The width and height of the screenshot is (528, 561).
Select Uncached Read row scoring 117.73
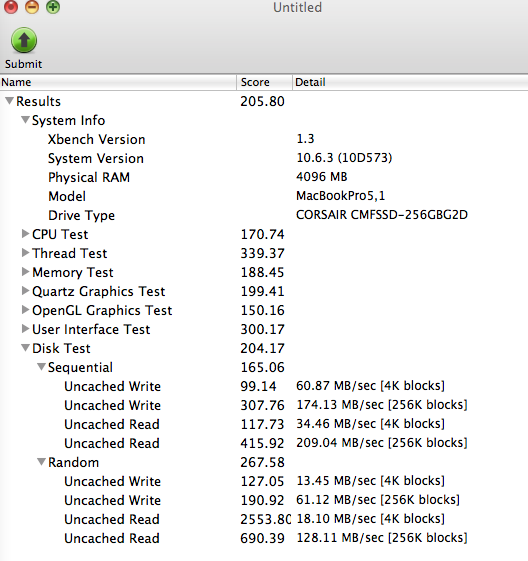coord(264,424)
